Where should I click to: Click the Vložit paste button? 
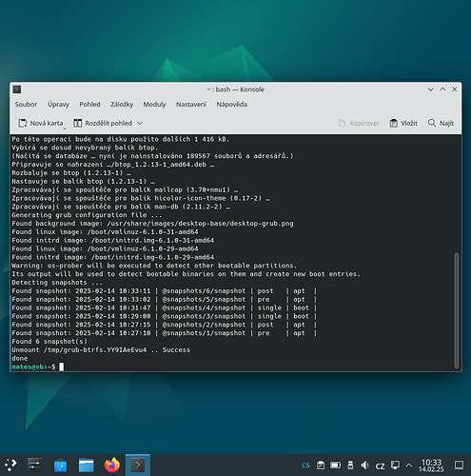point(403,123)
